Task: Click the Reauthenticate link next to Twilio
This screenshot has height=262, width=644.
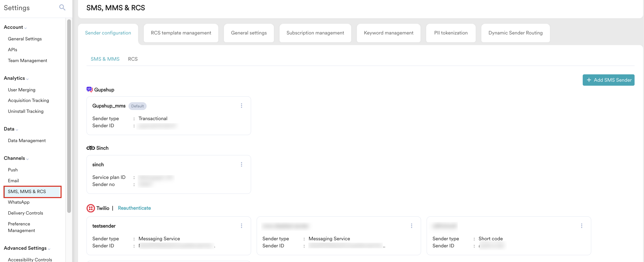Action: [134, 208]
